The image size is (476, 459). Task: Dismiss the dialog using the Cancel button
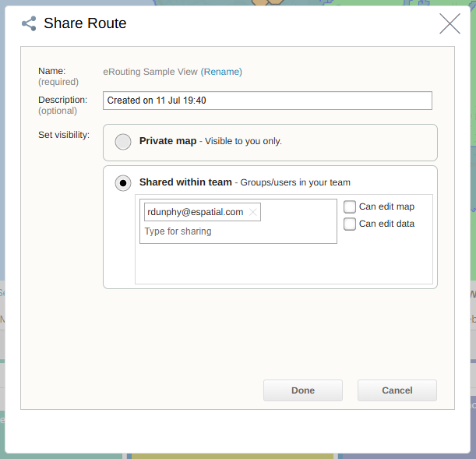click(x=397, y=390)
